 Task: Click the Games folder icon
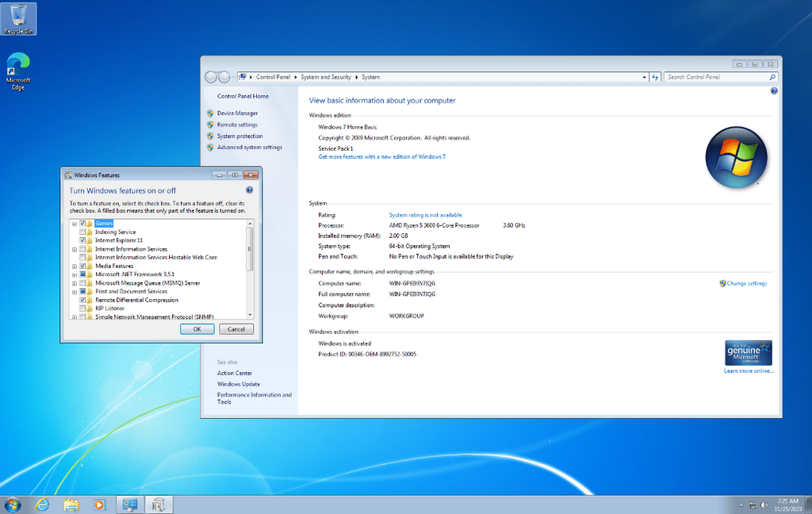(90, 224)
